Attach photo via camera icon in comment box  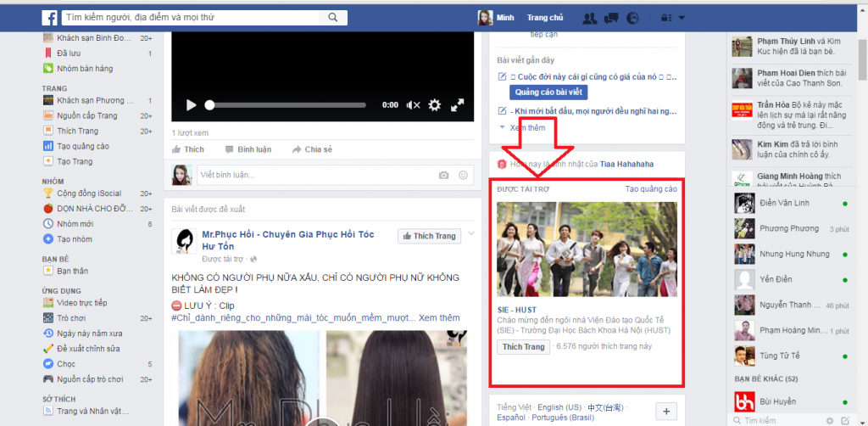pos(443,175)
